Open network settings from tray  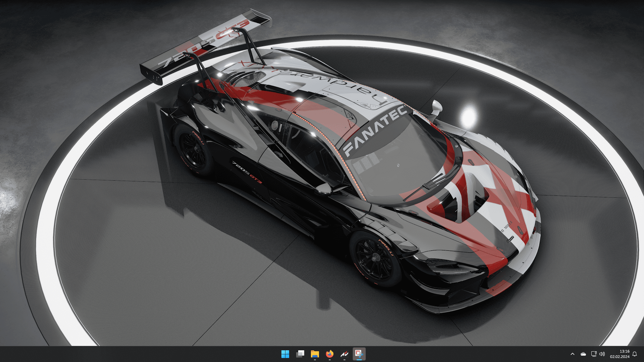594,354
